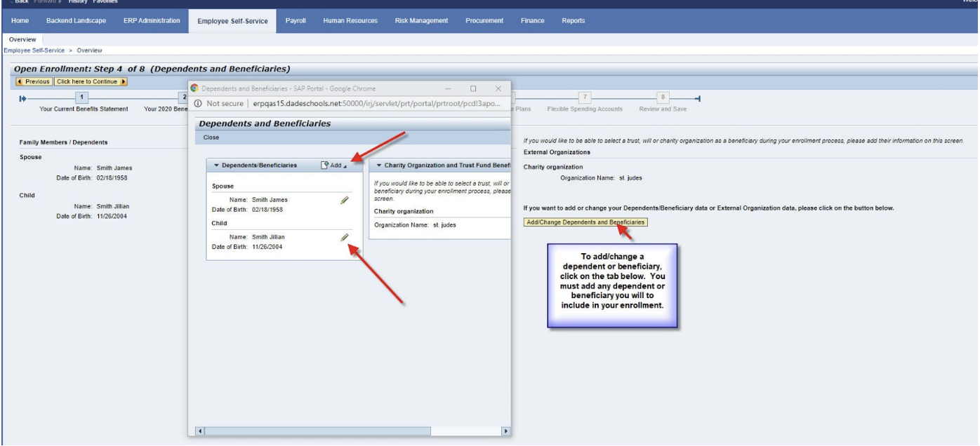This screenshot has width=980, height=446.
Task: Click Add/Change Dependents and Beneficiaries button
Action: click(585, 222)
